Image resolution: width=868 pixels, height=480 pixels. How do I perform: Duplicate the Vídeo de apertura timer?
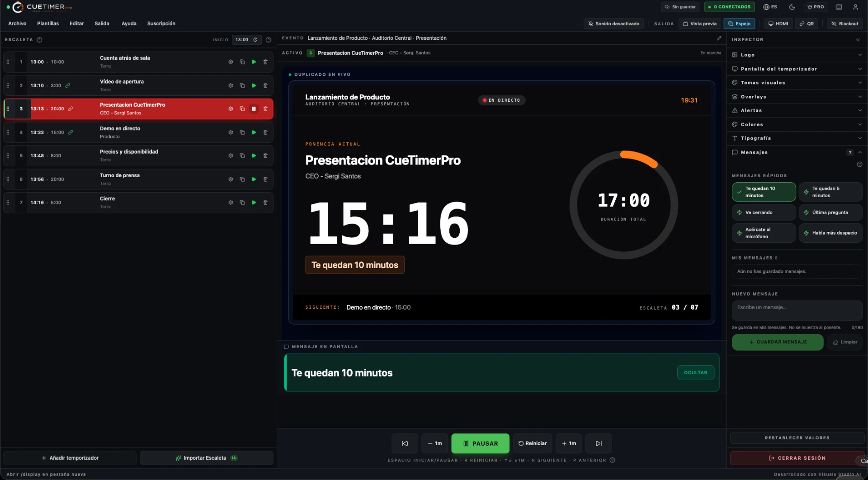pos(242,85)
